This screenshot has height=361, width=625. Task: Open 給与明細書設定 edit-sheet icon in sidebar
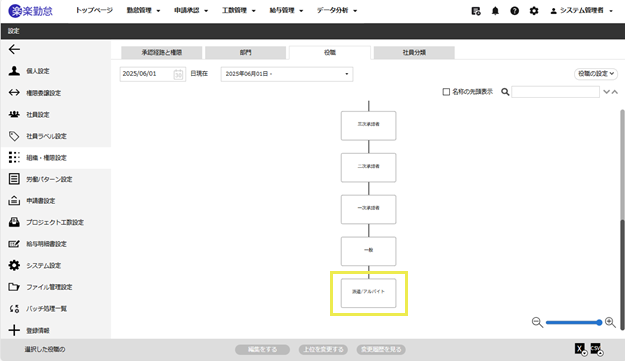pyautogui.click(x=14, y=243)
